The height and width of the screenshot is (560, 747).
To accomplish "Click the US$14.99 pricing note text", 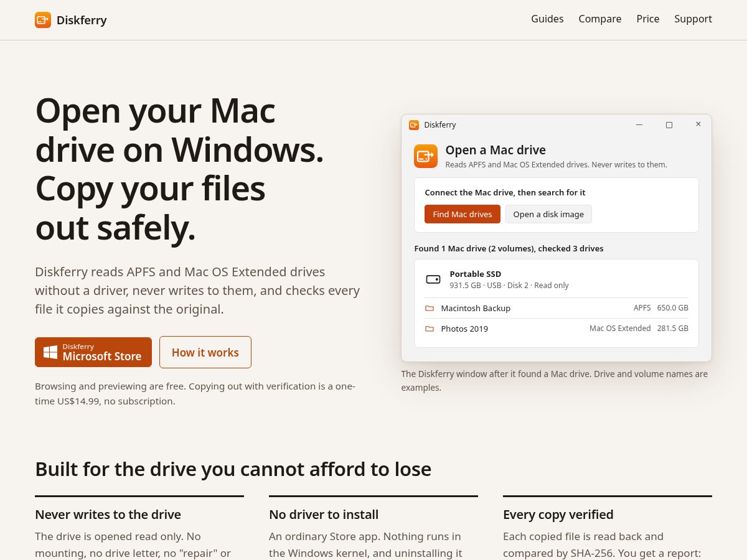I will tap(195, 394).
